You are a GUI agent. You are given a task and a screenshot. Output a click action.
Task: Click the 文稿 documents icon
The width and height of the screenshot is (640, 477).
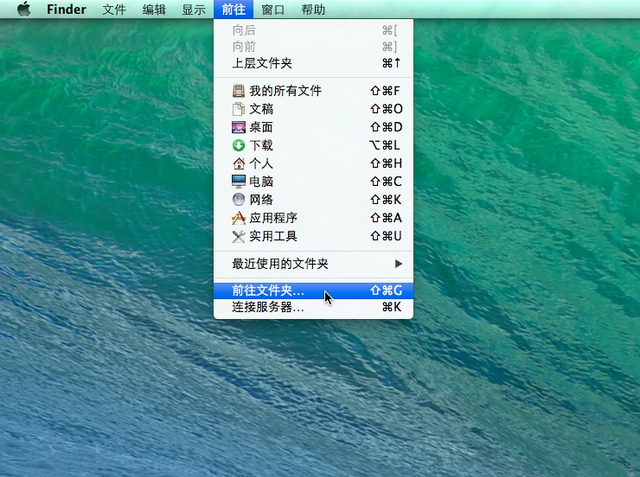[x=238, y=109]
